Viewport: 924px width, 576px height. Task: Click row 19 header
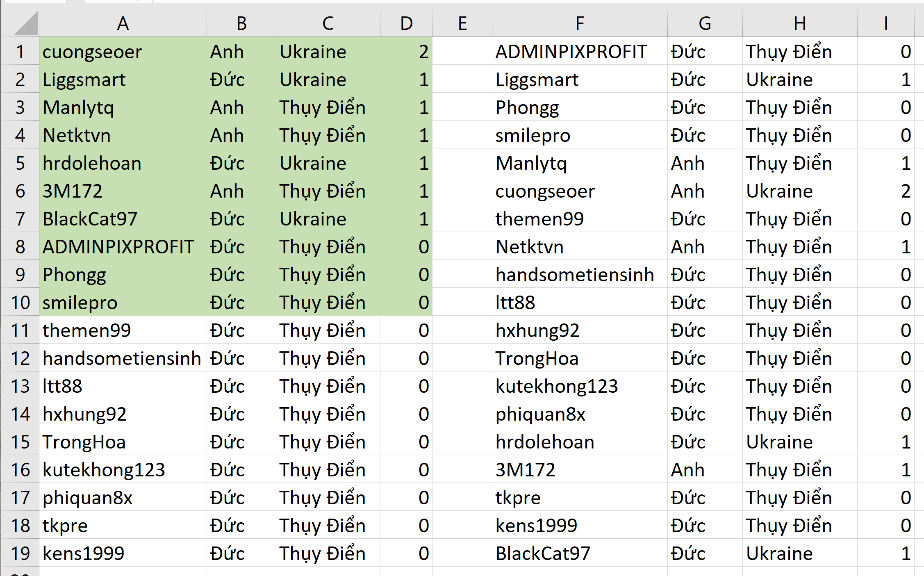pos(20,553)
